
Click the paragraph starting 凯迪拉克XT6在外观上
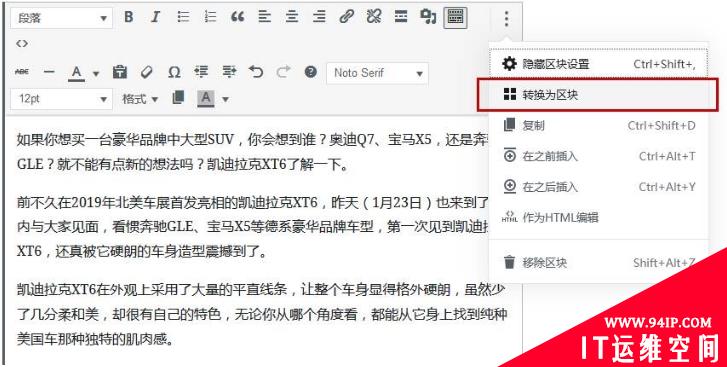(261, 315)
